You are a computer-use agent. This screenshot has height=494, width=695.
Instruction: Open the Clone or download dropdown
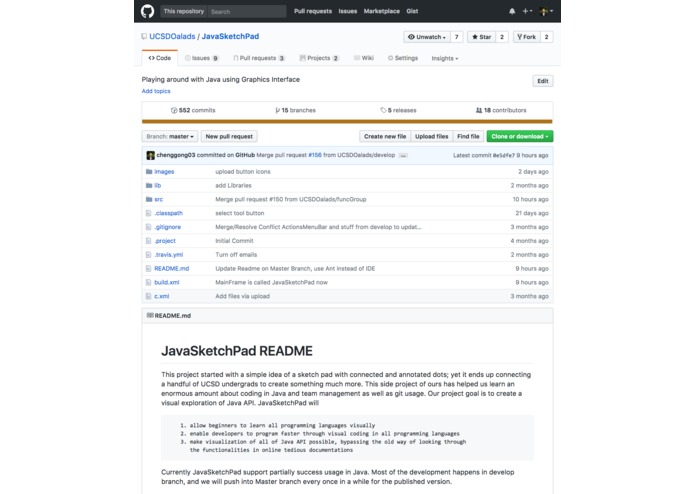coord(519,136)
